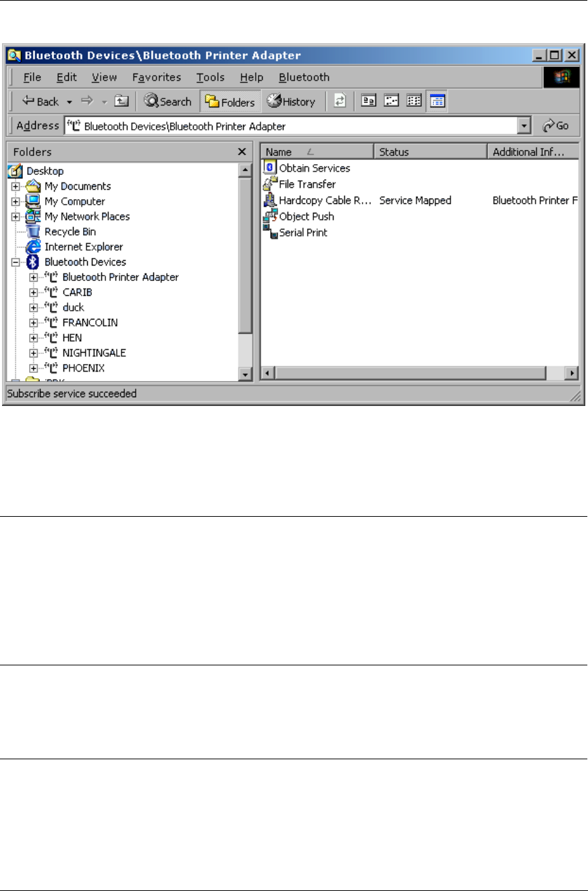Click the "Service Mapped" status cell
The height and width of the screenshot is (891, 588).
(x=415, y=200)
